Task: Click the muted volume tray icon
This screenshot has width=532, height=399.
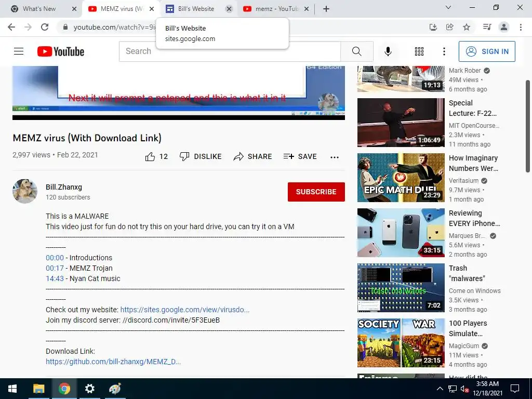Action: click(464, 389)
